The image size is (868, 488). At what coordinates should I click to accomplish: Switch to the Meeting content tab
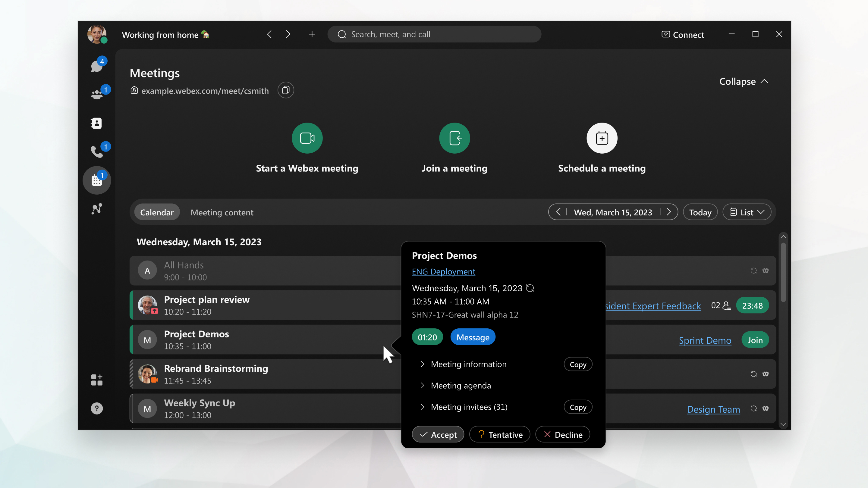point(222,212)
